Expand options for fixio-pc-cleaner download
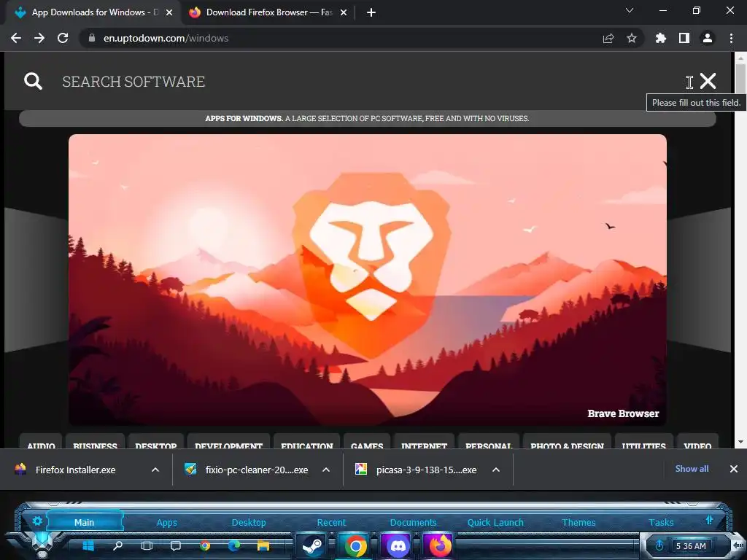 click(x=326, y=470)
